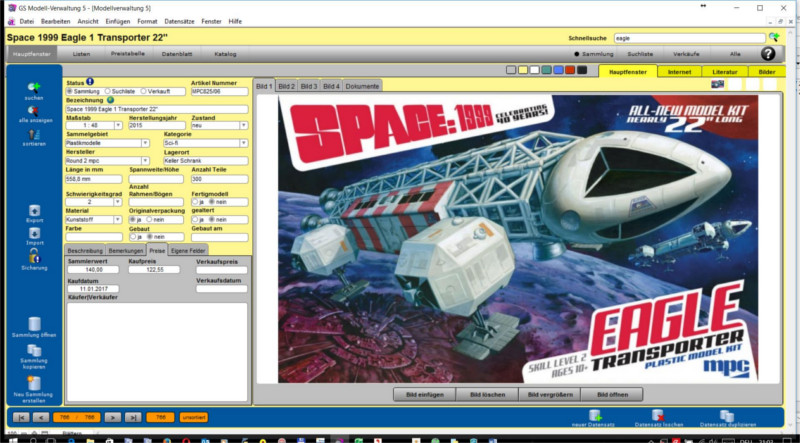Click the neuer Datensatz icon
Viewport: 800px width, 443px height.
point(595,415)
